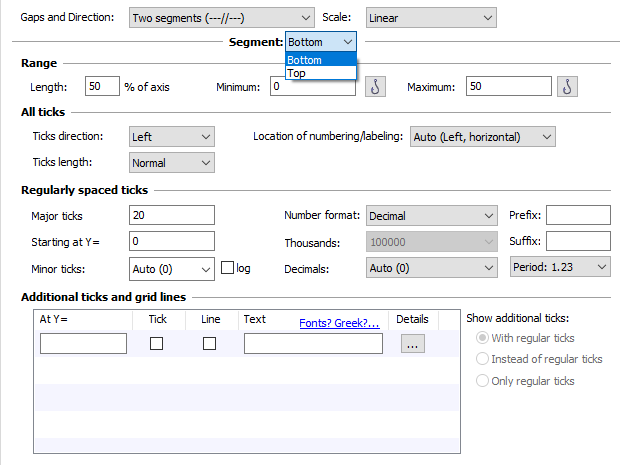Click the Major ticks input field

pos(172,215)
